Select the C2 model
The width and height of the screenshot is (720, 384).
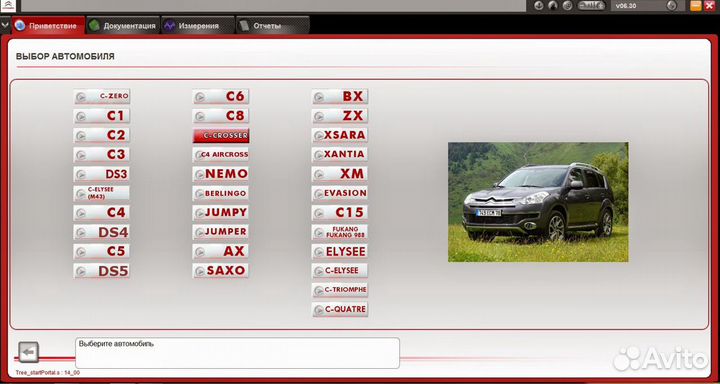click(x=102, y=135)
